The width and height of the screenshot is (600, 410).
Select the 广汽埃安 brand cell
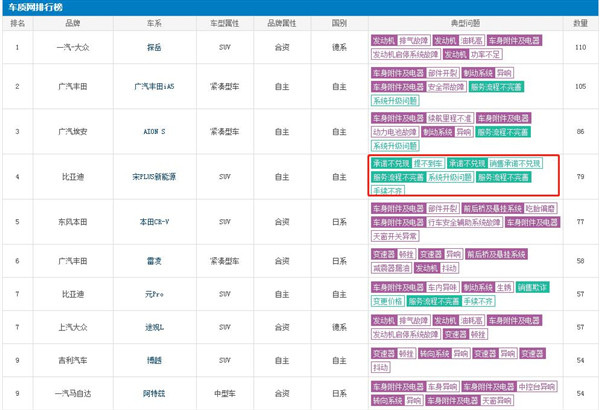pyautogui.click(x=73, y=132)
